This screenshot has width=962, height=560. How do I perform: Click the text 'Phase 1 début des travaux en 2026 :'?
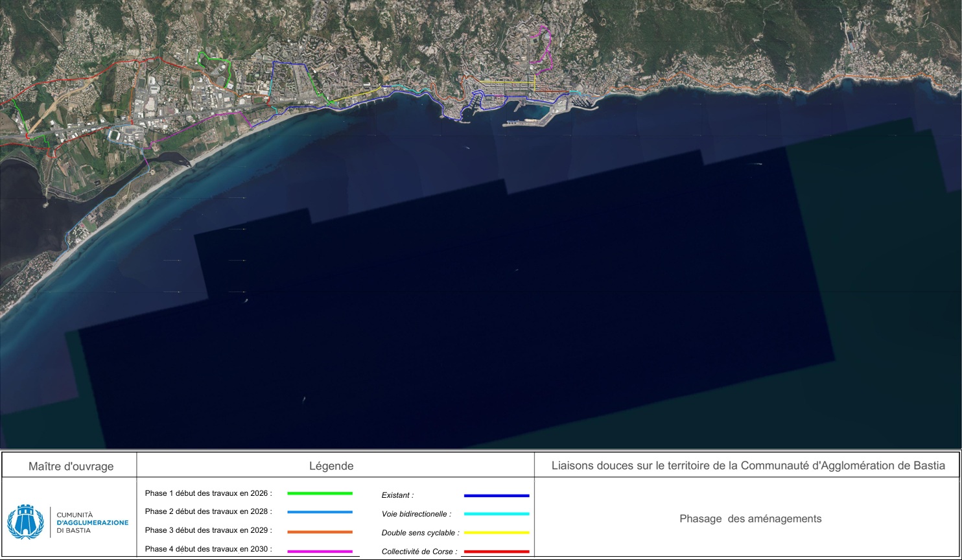click(x=208, y=493)
